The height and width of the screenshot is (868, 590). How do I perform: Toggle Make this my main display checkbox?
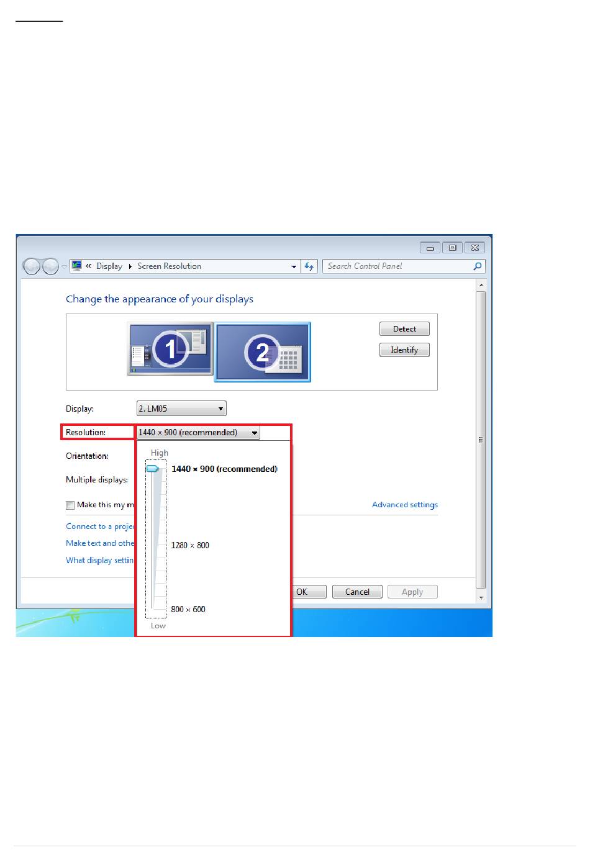(x=70, y=505)
